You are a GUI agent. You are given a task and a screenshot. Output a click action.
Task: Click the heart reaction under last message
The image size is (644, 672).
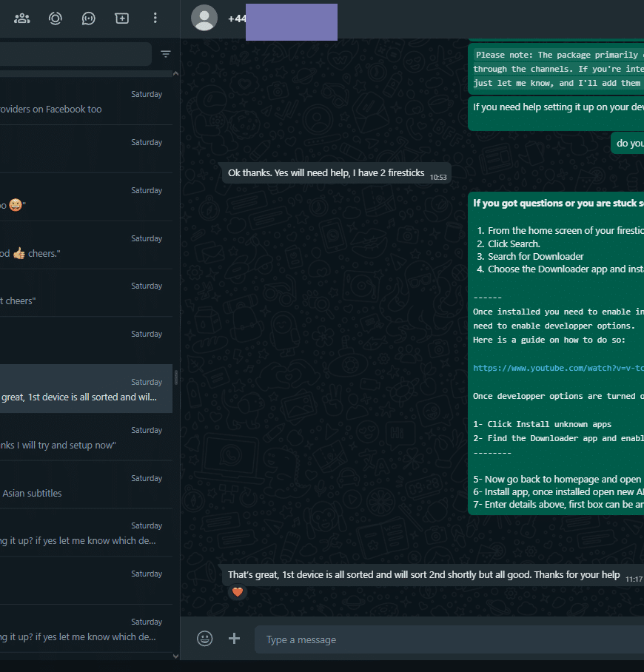(x=237, y=591)
